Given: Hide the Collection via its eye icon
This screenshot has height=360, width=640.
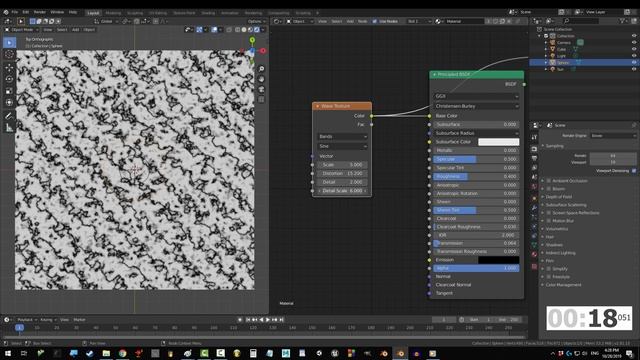Looking at the screenshot, I should (x=634, y=36).
